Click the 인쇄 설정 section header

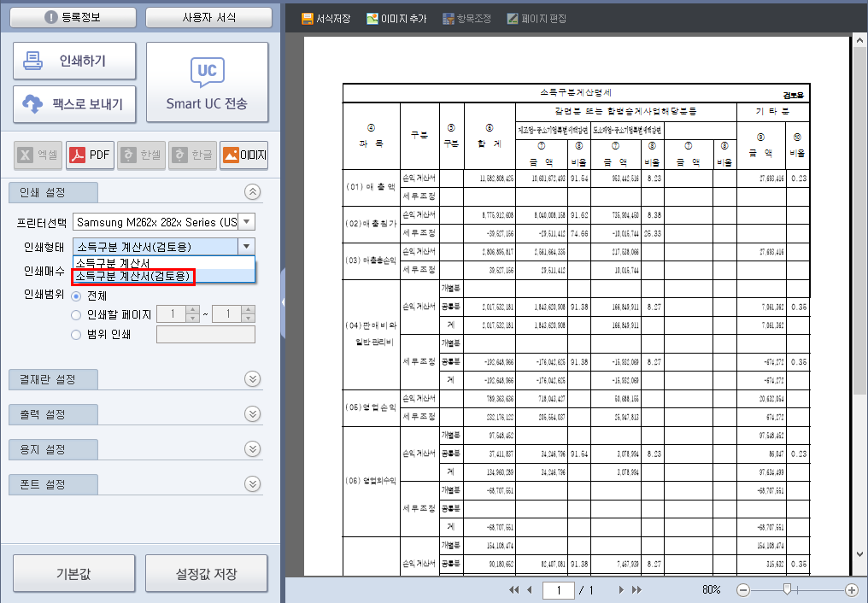point(53,192)
